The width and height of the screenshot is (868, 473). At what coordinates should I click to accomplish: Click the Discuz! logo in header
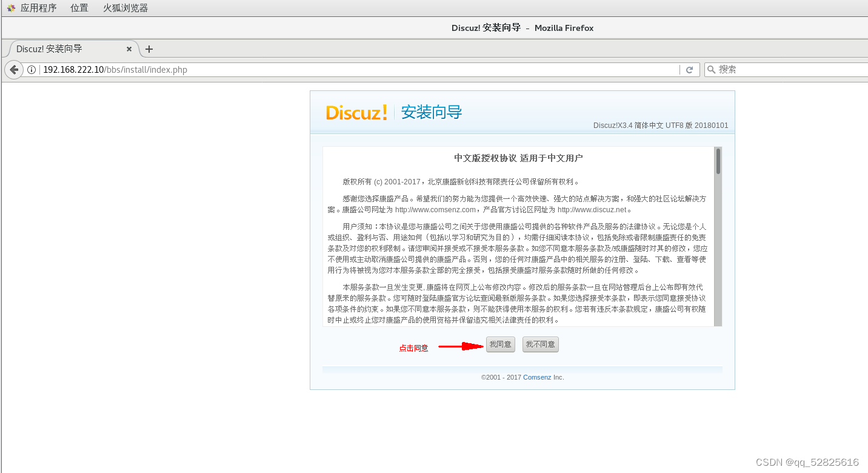pos(356,112)
